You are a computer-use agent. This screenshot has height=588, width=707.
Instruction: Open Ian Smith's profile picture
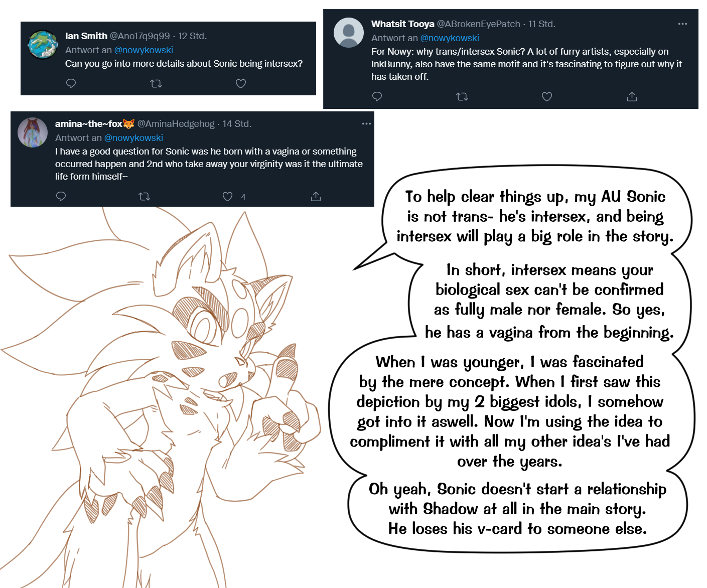(x=43, y=45)
